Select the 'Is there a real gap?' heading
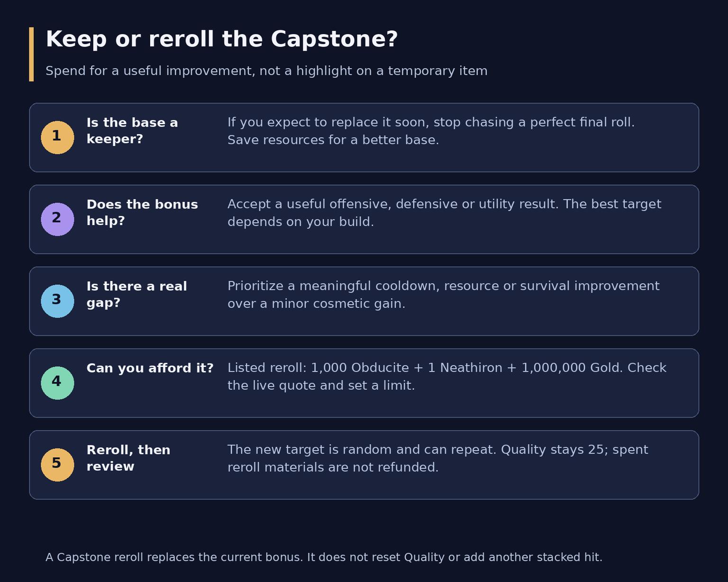This screenshot has height=582, width=728. pos(136,294)
